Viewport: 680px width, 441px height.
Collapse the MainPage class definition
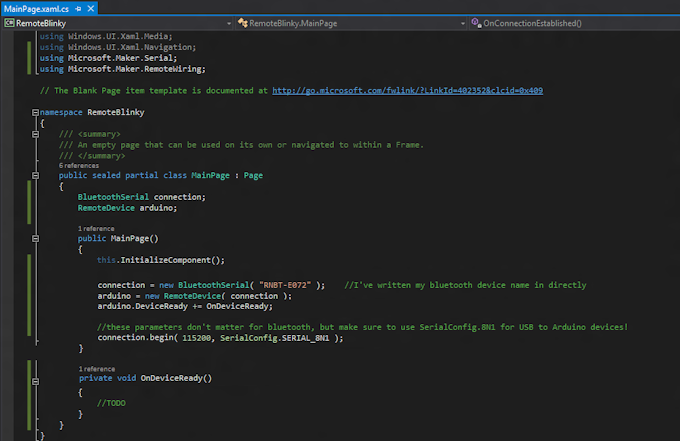35,174
